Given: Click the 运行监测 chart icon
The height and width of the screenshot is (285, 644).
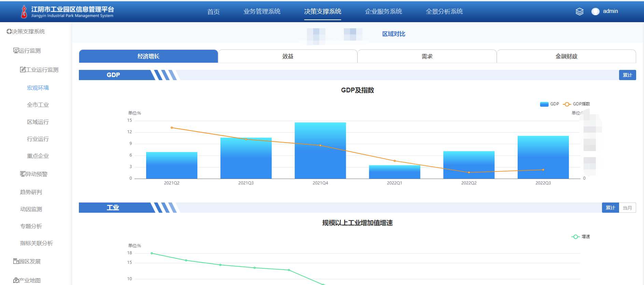Looking at the screenshot, I should click(16, 50).
